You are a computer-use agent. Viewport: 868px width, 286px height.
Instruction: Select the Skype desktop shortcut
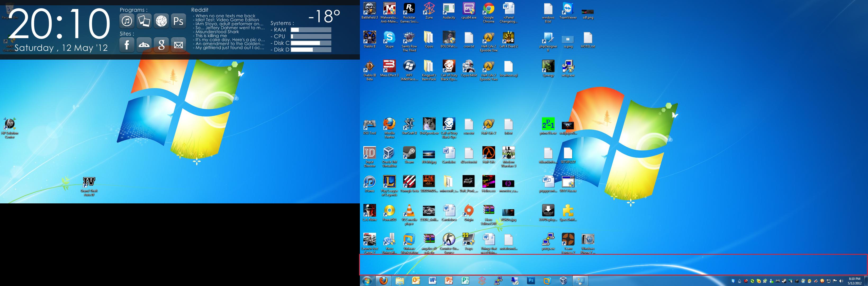389,40
